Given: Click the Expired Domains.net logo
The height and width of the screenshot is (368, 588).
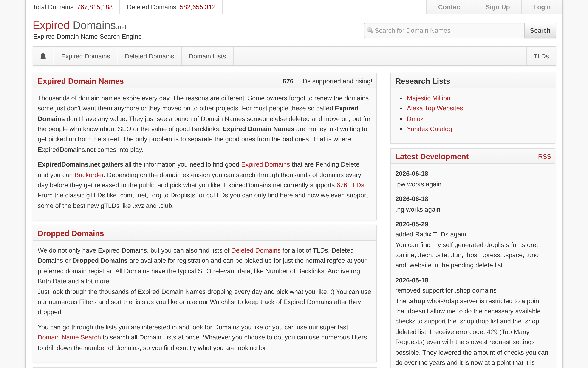Looking at the screenshot, I should [80, 26].
